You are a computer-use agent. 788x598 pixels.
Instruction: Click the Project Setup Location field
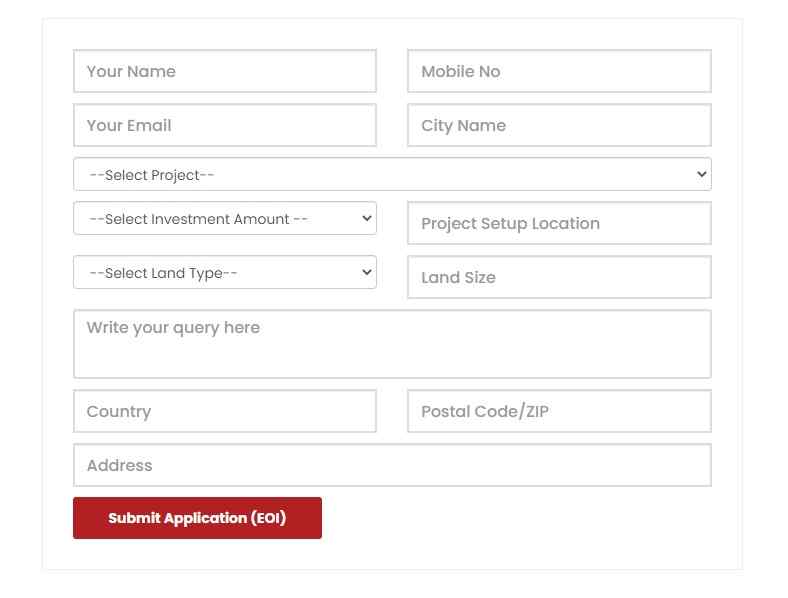tap(559, 223)
